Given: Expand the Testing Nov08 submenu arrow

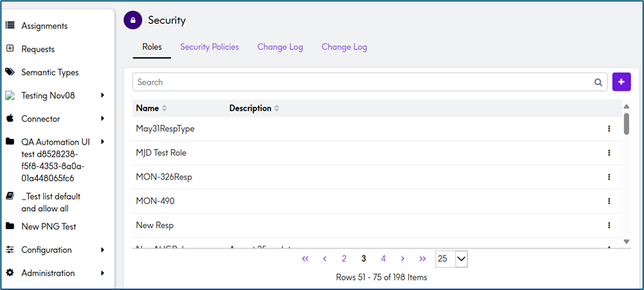Looking at the screenshot, I should click(x=102, y=95).
